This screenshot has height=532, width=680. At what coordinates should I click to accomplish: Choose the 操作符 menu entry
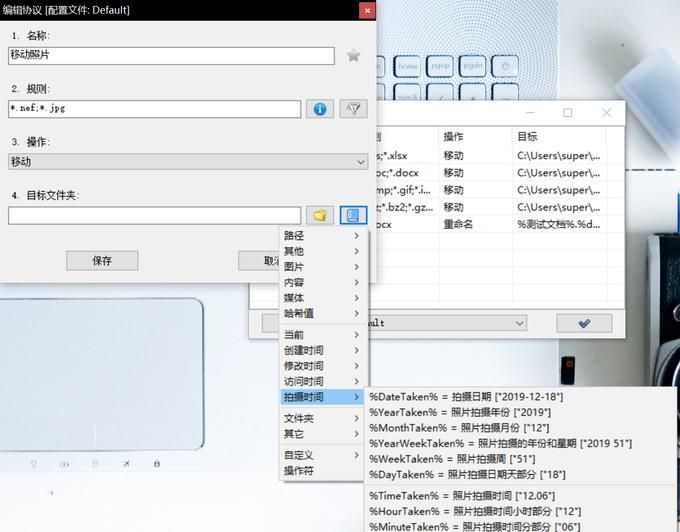point(322,471)
